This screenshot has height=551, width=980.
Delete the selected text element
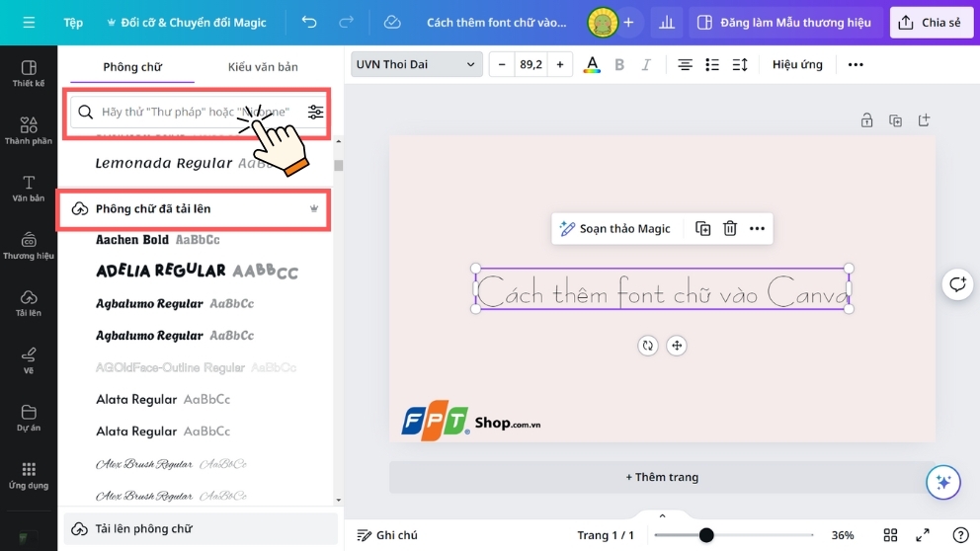pyautogui.click(x=730, y=229)
